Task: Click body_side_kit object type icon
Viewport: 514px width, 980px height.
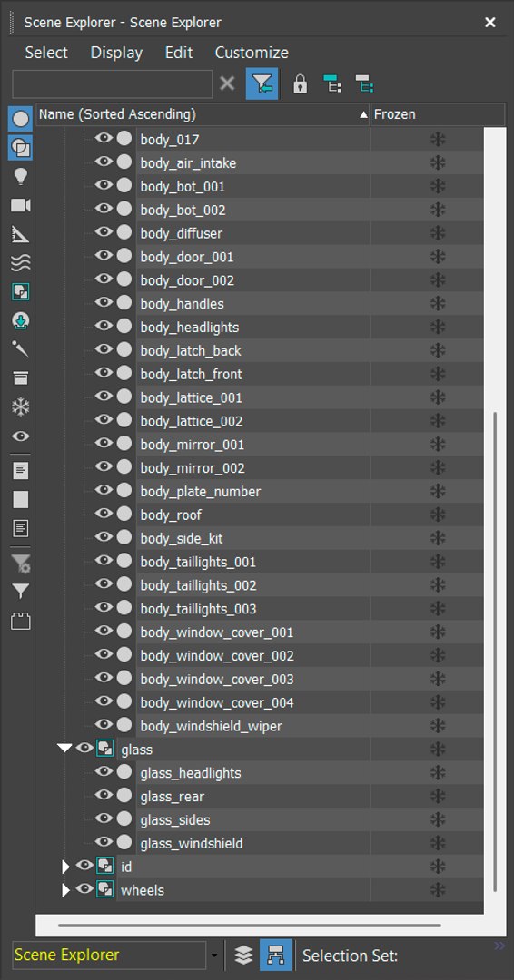Action: [x=124, y=537]
